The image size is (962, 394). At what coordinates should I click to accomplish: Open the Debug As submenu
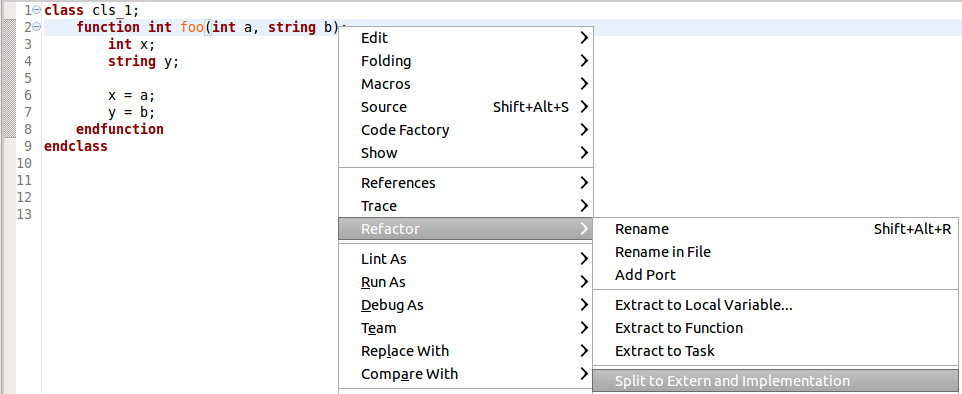click(x=466, y=305)
